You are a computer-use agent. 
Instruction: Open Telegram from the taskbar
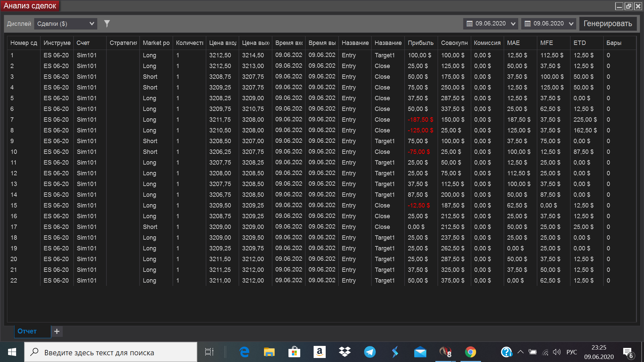(x=370, y=352)
